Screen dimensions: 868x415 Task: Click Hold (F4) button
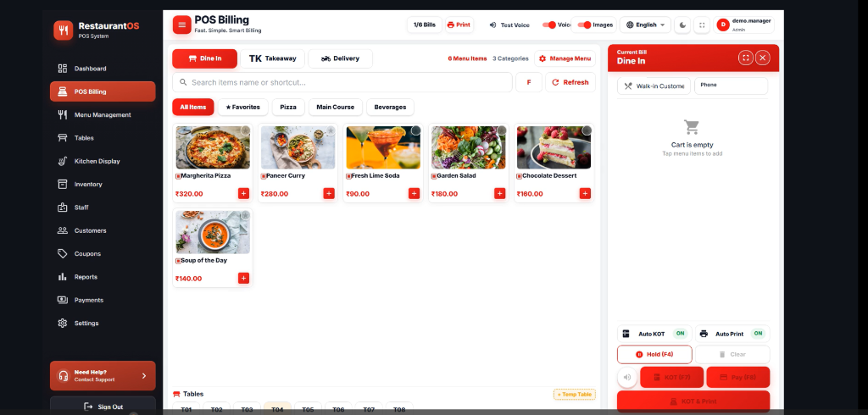(x=654, y=354)
